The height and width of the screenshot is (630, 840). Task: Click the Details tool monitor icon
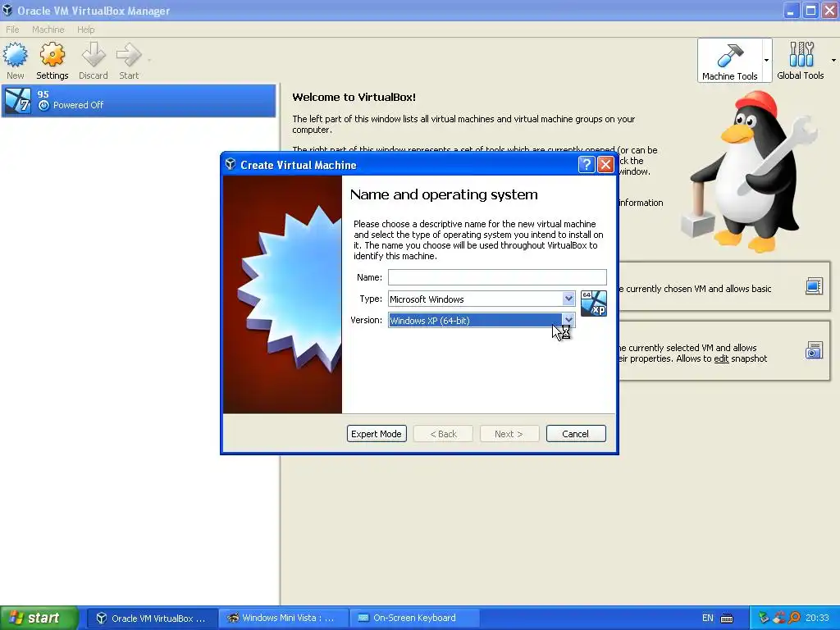pyautogui.click(x=814, y=286)
